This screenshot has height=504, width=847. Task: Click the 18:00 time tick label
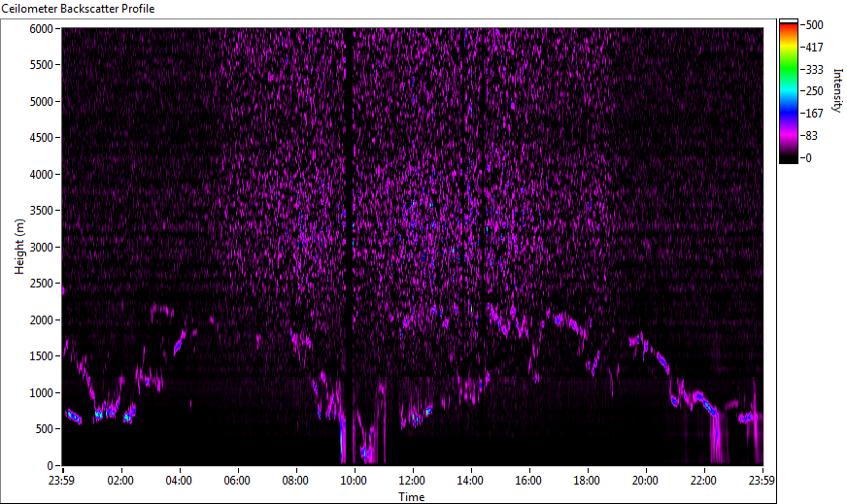(x=588, y=481)
